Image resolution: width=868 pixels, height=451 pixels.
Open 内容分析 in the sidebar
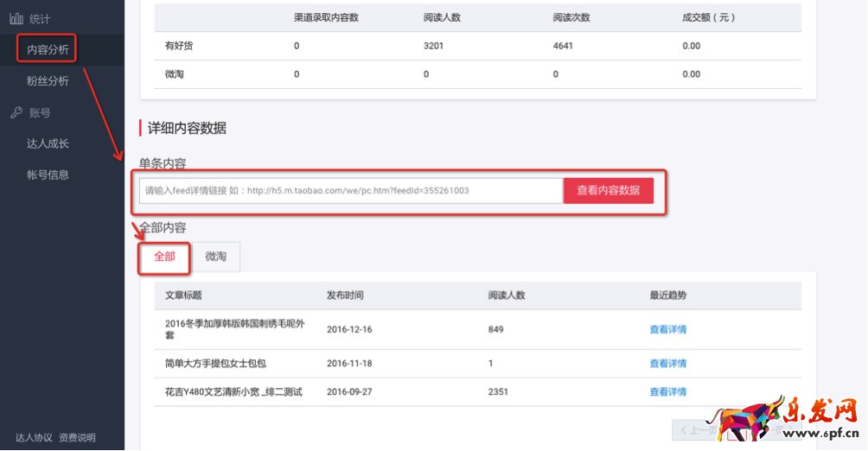pos(48,49)
